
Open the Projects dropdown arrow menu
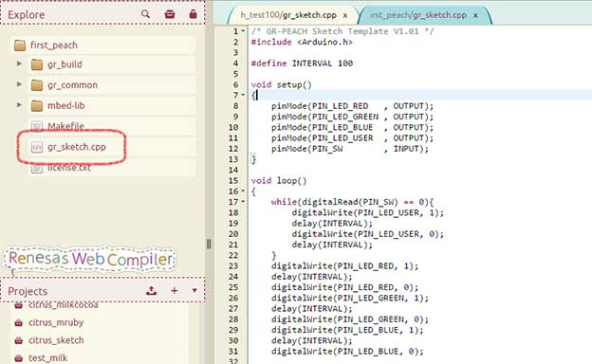coord(194,290)
